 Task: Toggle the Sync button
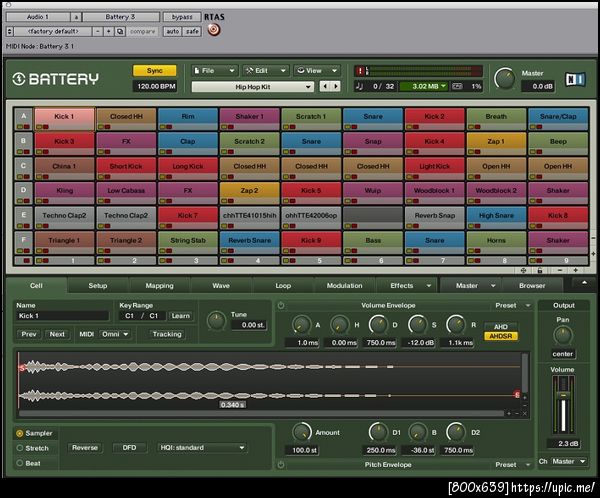pos(155,71)
